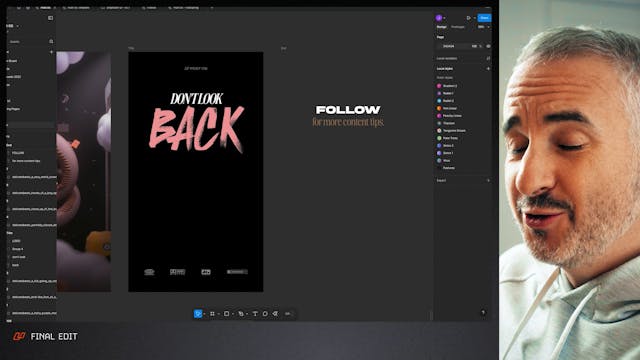The image size is (640, 360).
Task: Click the Final Edit logo in the overlay
Action: tap(19, 336)
